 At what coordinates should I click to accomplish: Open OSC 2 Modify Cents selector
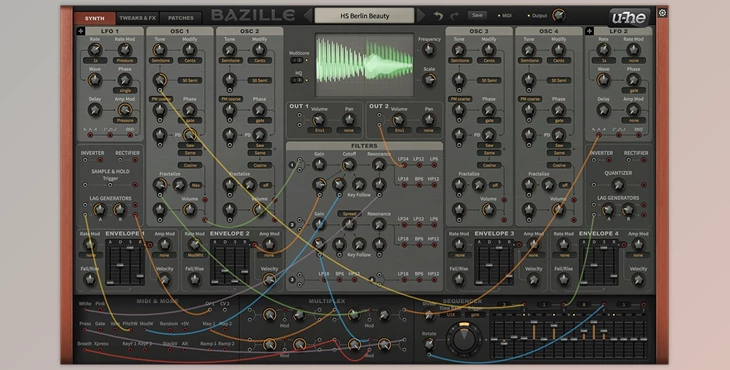(x=259, y=61)
